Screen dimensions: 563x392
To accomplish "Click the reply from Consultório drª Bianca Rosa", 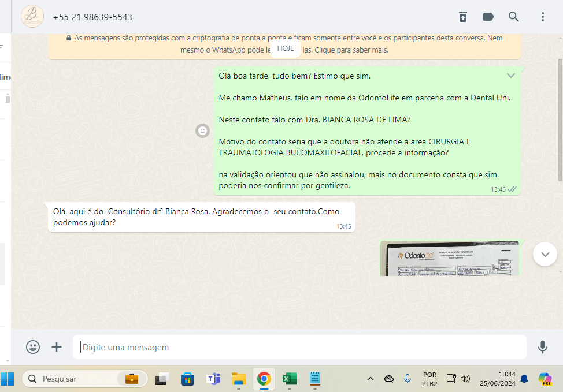I will 201,217.
